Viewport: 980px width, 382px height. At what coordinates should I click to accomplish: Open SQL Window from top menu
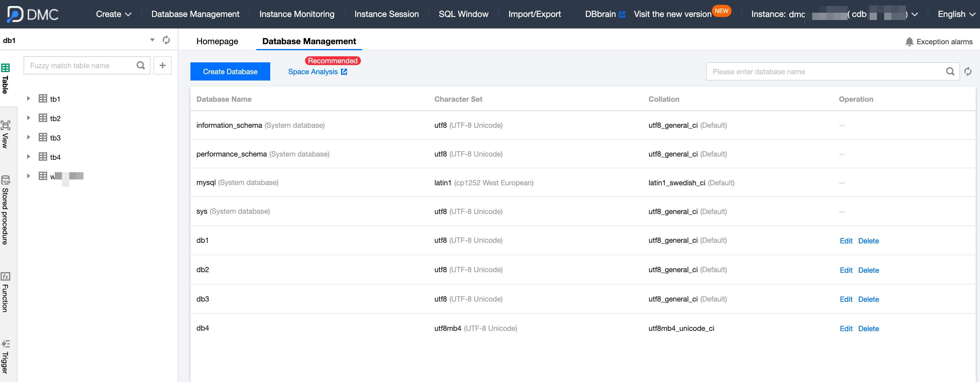tap(463, 14)
